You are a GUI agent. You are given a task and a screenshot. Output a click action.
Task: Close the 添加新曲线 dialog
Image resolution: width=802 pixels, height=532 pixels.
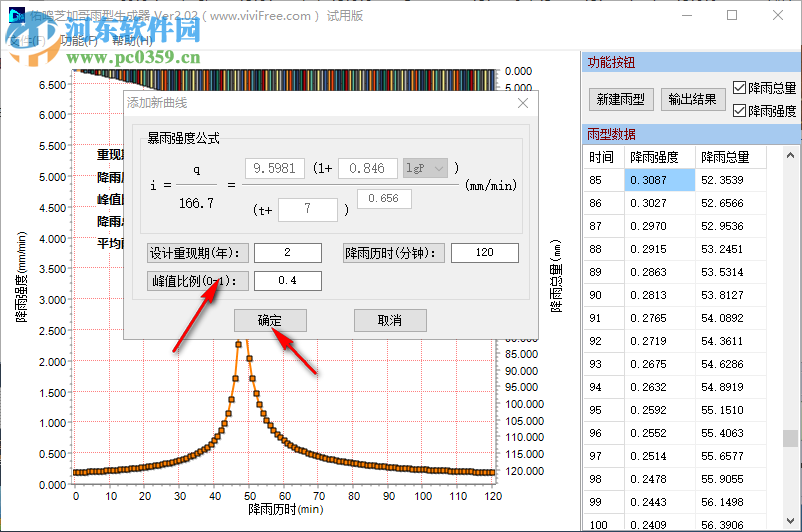coord(523,103)
